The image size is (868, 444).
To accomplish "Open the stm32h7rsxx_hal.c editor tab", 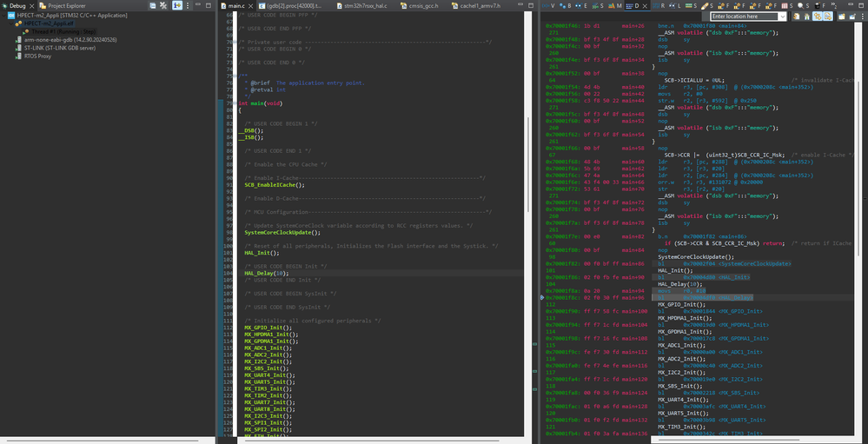I will (361, 5).
